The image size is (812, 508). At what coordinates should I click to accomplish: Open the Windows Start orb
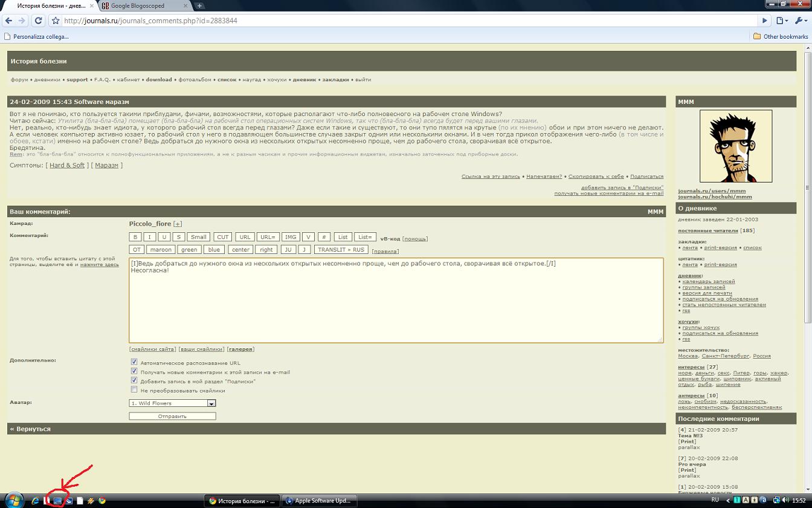pos(13,500)
